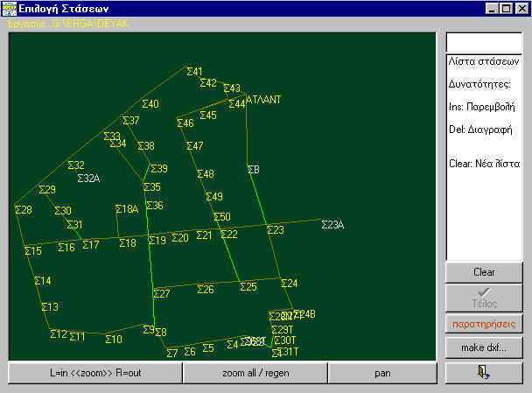532x393 pixels.
Task: Close the Επιλογή Στάσεων window
Action: pos(520,9)
